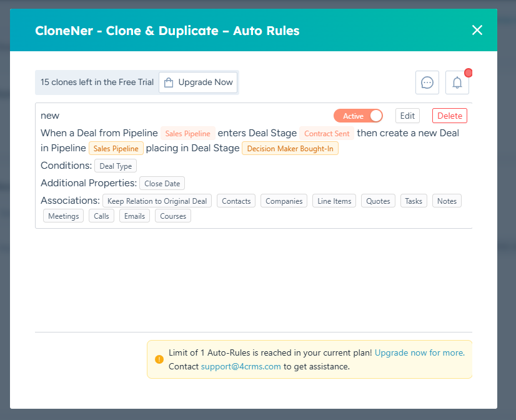
Task: Click '15 clones left in the Free Trial' text
Action: pos(97,82)
